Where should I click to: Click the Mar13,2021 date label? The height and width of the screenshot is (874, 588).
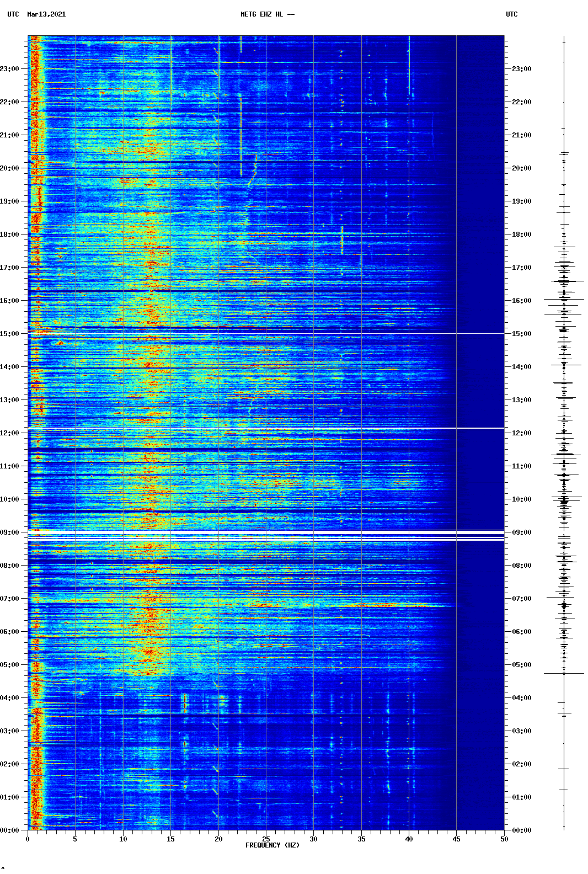46,14
